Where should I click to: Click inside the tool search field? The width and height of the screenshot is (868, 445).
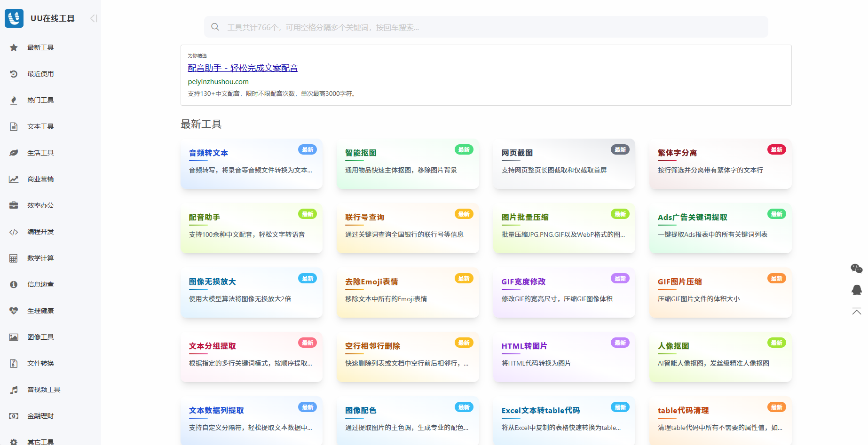[x=486, y=27]
